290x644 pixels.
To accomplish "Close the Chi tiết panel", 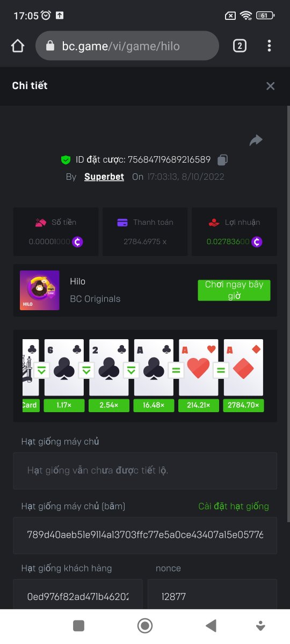I will (271, 86).
